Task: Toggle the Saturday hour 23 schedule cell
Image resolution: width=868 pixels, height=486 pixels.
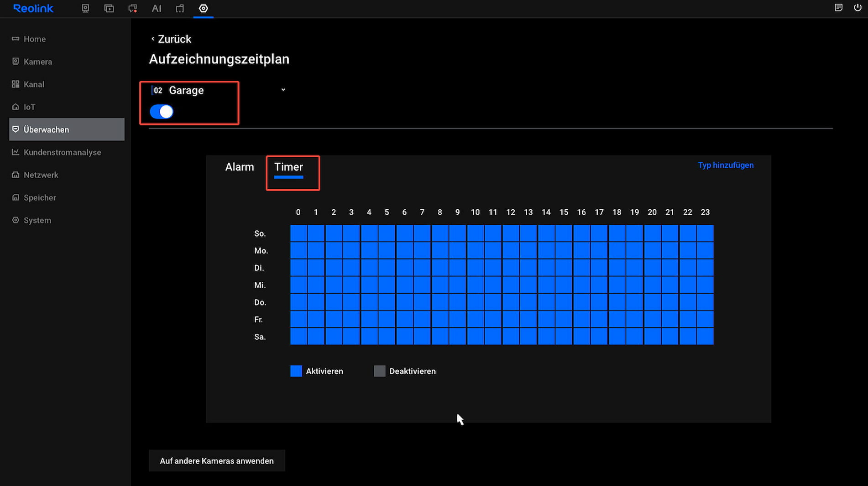Action: (x=705, y=336)
